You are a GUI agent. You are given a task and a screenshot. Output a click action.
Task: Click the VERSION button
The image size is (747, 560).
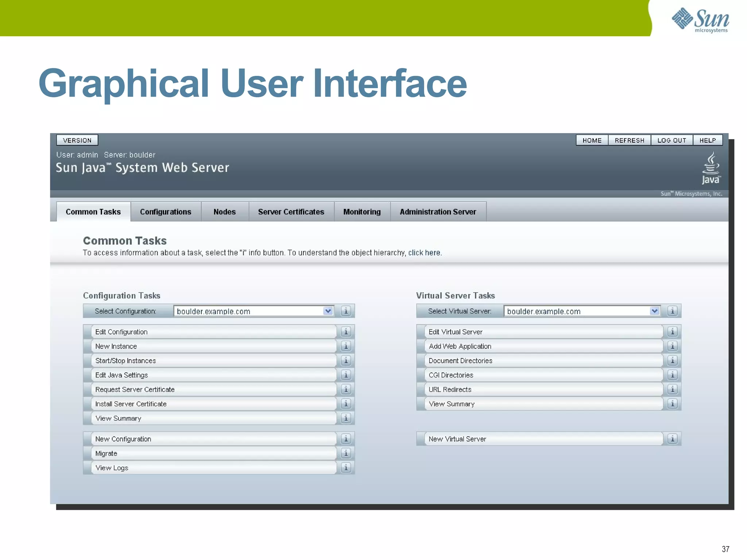[x=77, y=140]
